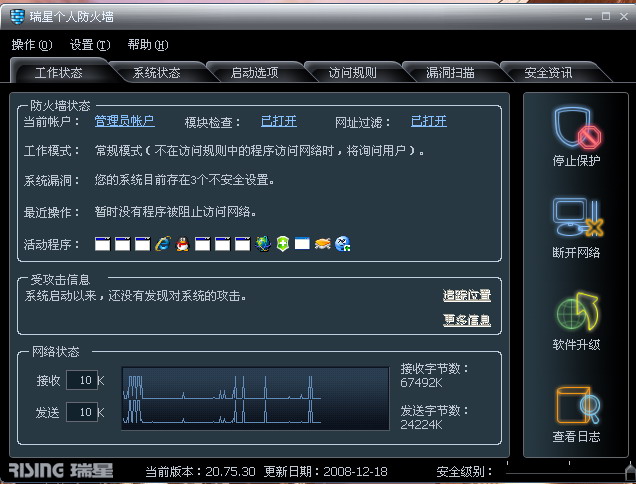636x484 pixels.
Task: Click 已打开 link beside 网址过滤
Action: pyautogui.click(x=429, y=121)
